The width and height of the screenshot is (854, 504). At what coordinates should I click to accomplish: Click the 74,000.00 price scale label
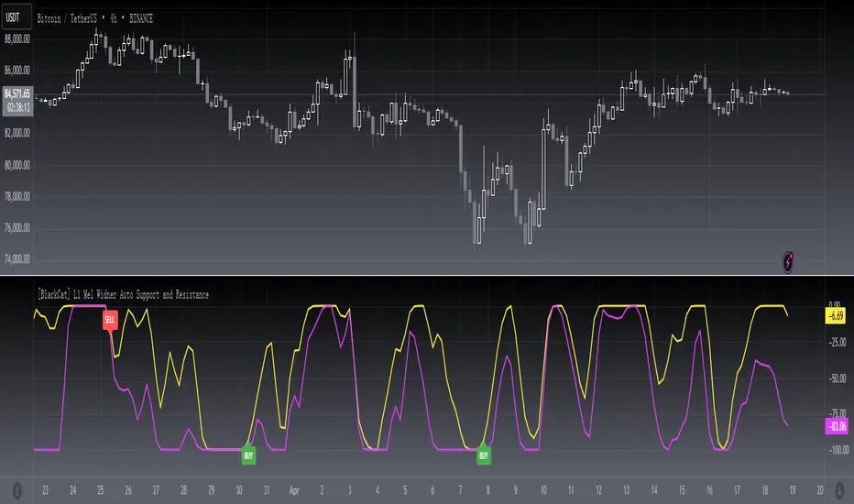click(18, 260)
